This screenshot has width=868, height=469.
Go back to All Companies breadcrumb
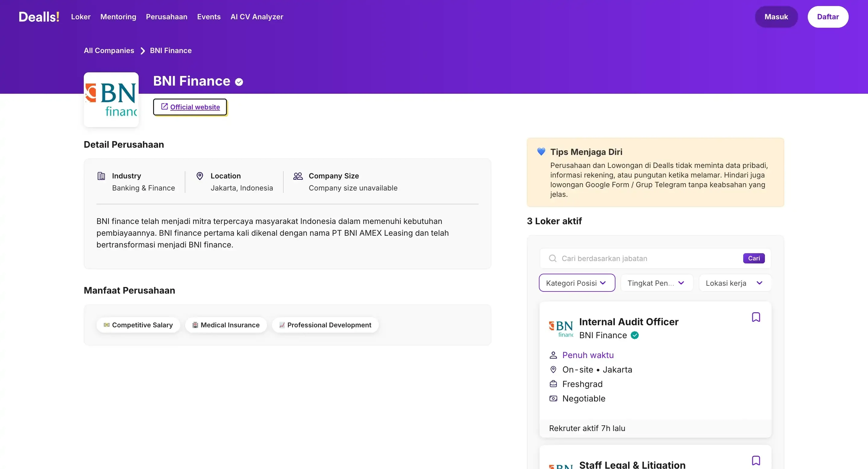click(109, 51)
